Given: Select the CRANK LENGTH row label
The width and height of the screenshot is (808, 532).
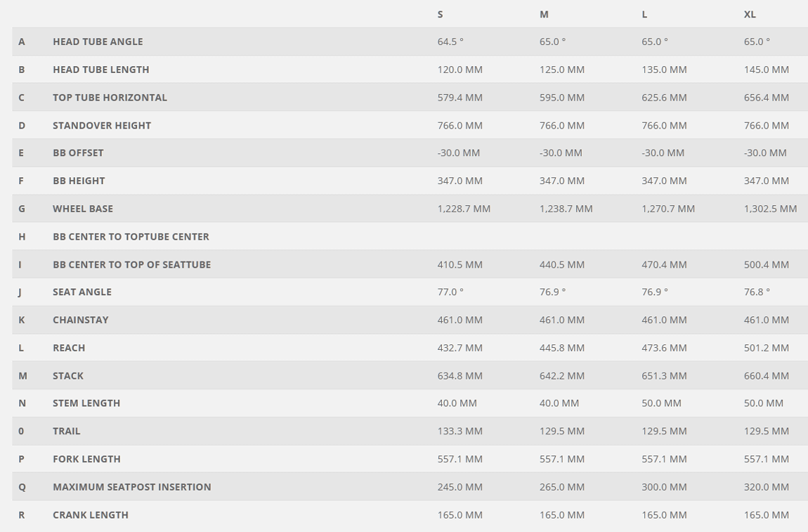Looking at the screenshot, I should pyautogui.click(x=91, y=515).
